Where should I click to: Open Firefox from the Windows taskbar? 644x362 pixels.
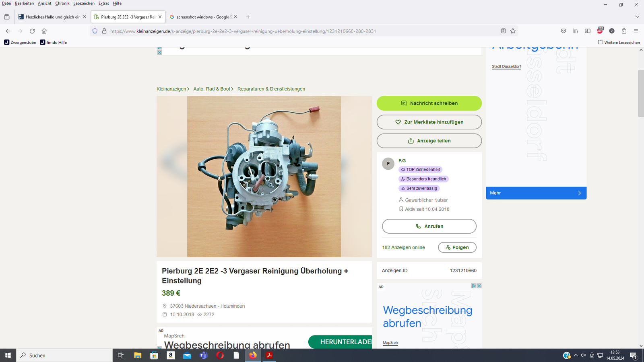tap(253, 355)
